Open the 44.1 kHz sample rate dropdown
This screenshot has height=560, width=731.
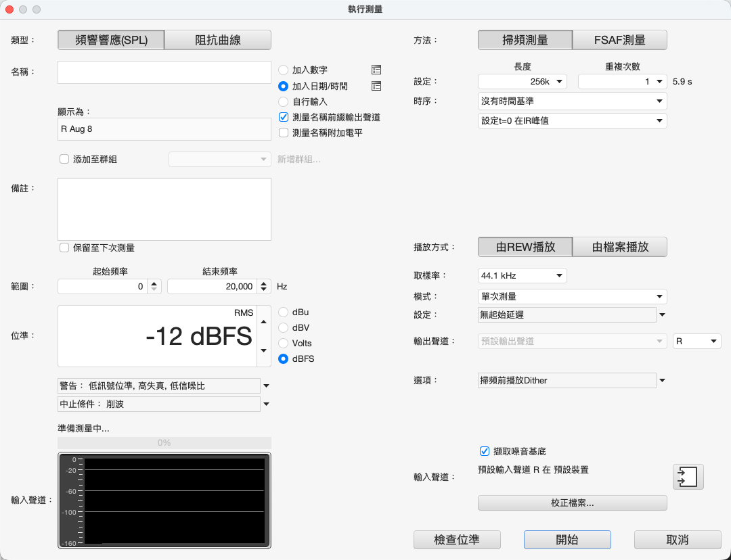pyautogui.click(x=522, y=276)
